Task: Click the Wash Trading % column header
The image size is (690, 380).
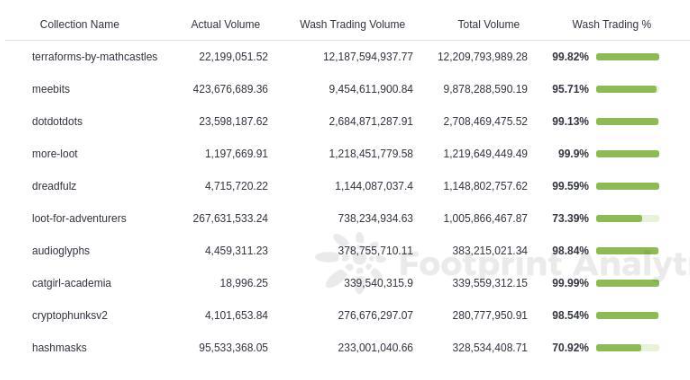Action: [x=612, y=24]
